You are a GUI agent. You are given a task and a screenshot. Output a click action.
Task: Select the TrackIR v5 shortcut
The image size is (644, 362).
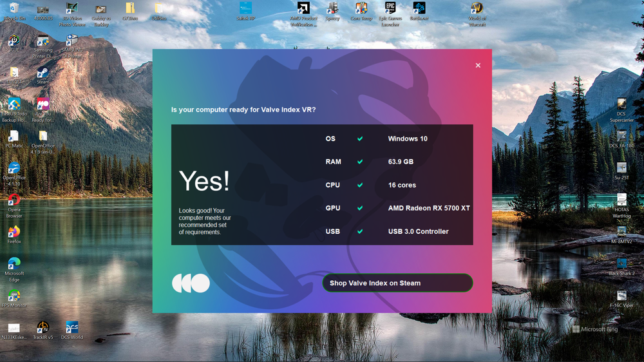[x=43, y=330]
